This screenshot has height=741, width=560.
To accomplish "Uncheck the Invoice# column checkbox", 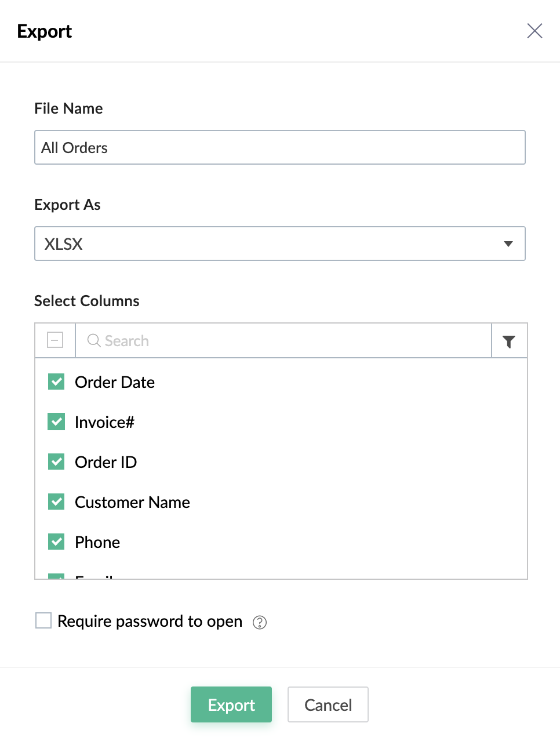I will pyautogui.click(x=56, y=422).
